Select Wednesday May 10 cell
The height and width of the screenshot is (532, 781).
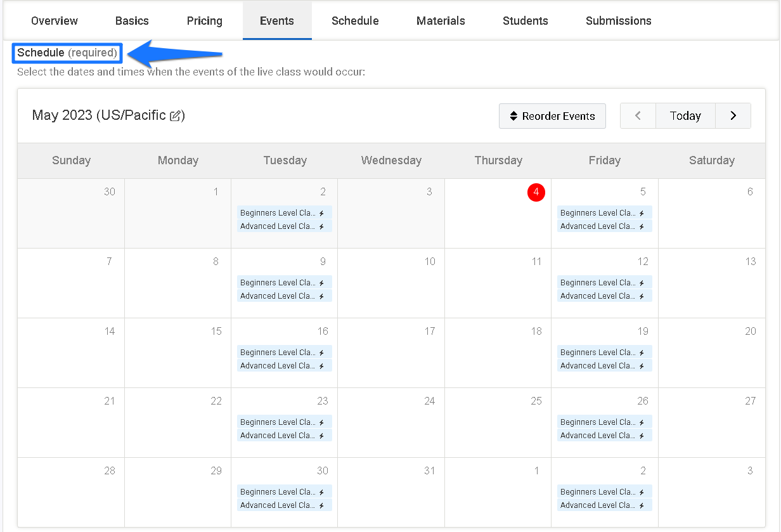tap(391, 283)
